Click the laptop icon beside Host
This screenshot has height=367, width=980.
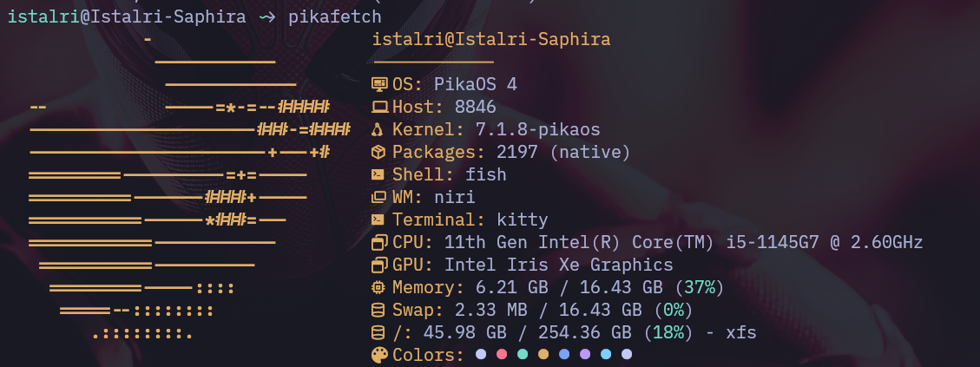pos(379,107)
